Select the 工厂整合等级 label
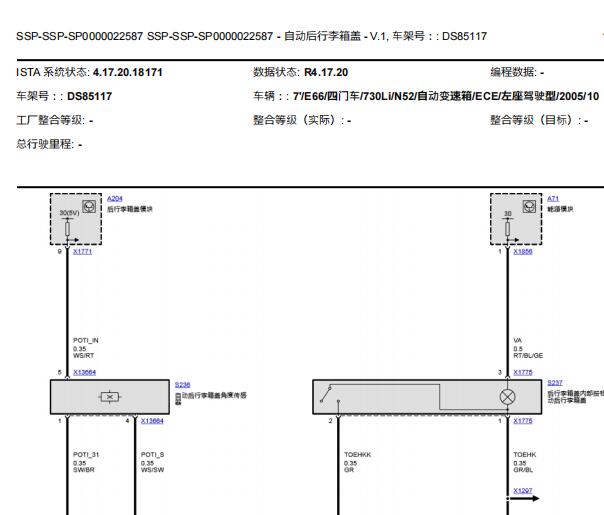This screenshot has width=604, height=515. coord(50,120)
